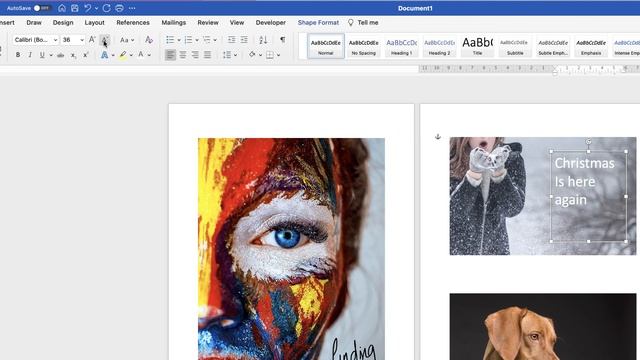
Task: Expand highlight color dropdown arrow
Action: tap(131, 55)
